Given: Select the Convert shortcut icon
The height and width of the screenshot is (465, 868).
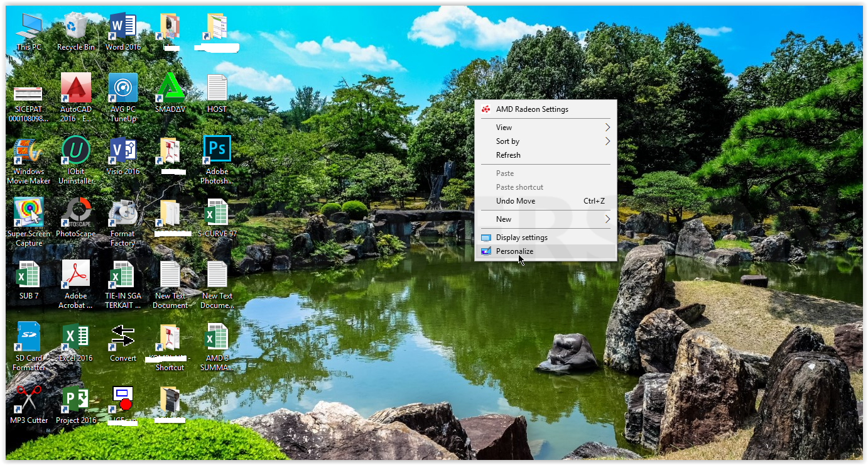Looking at the screenshot, I should click(123, 342).
